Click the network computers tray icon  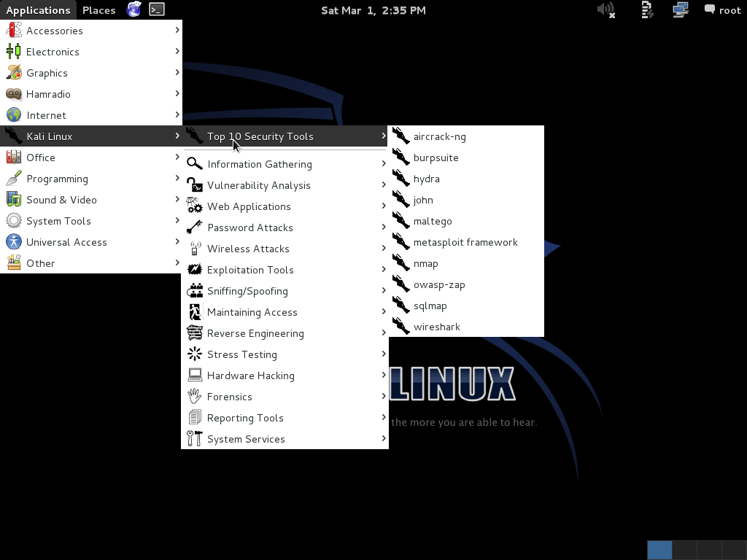681,10
